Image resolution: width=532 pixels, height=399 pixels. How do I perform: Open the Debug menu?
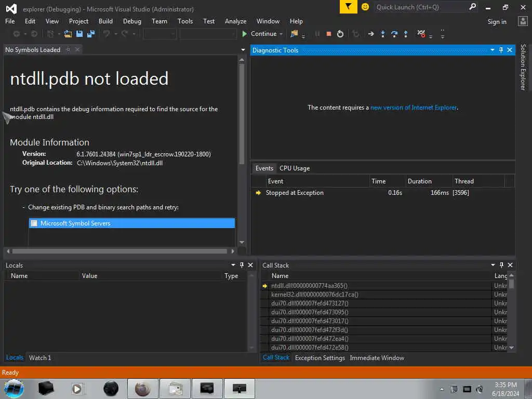tap(132, 21)
